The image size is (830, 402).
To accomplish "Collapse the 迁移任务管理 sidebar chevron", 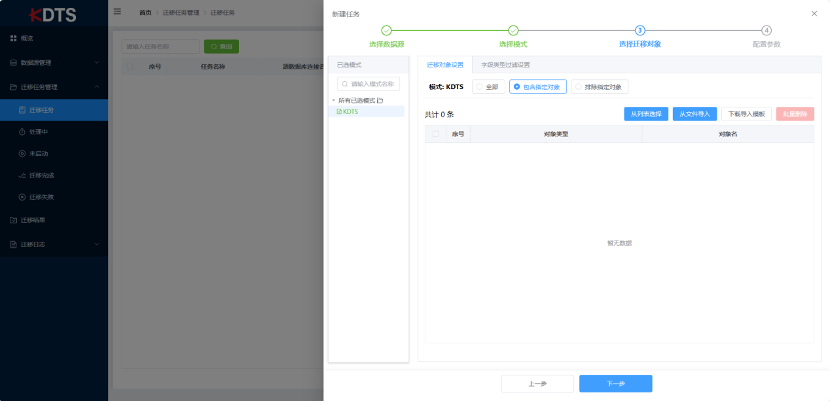I will [x=96, y=87].
